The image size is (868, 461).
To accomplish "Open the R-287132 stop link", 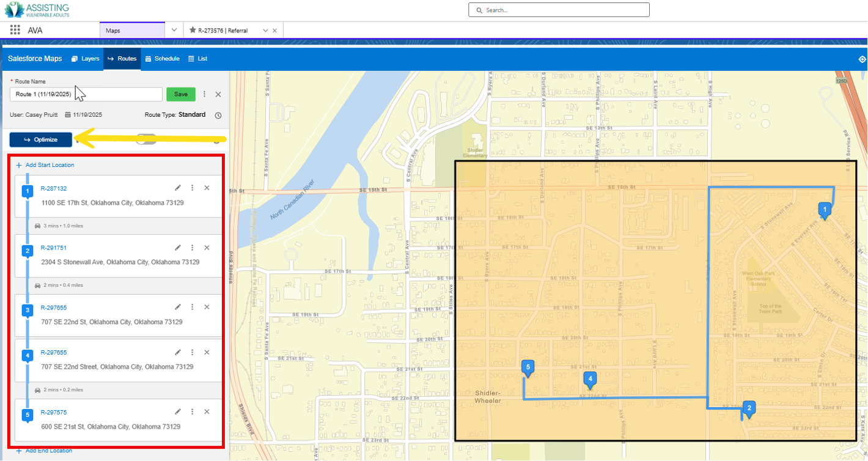I will [54, 188].
